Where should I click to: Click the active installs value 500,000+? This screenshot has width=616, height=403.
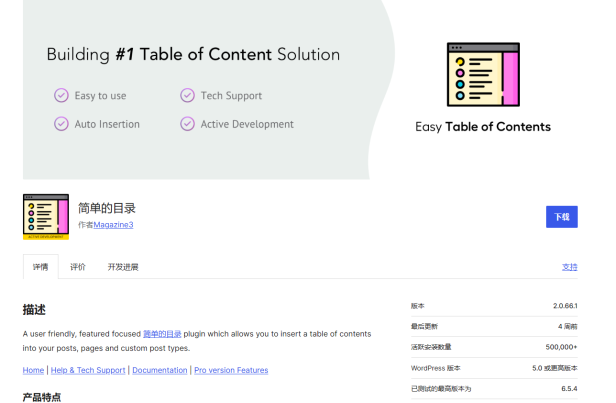pyautogui.click(x=561, y=347)
